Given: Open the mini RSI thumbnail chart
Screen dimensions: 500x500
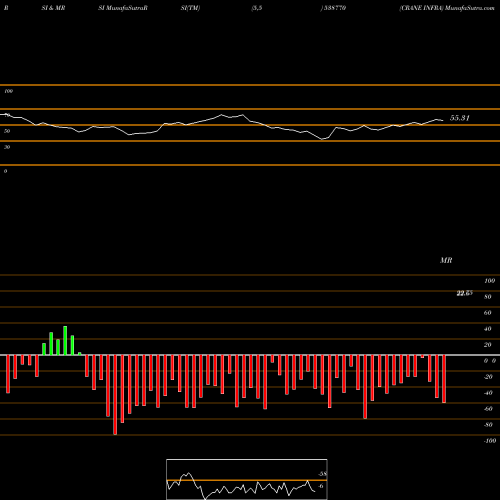Looking at the screenshot, I should tap(247, 479).
